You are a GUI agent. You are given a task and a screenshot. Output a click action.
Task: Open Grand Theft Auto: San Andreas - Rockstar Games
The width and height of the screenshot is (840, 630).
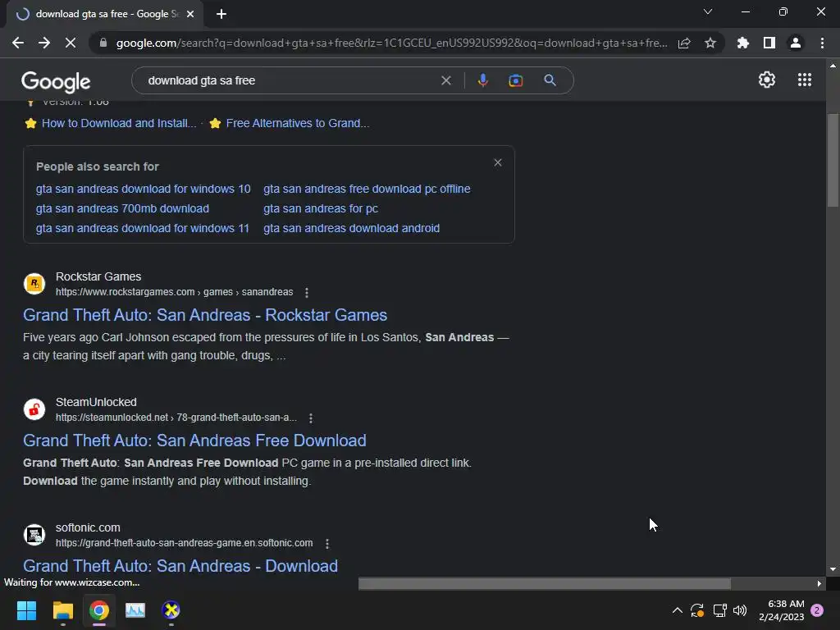[205, 315]
